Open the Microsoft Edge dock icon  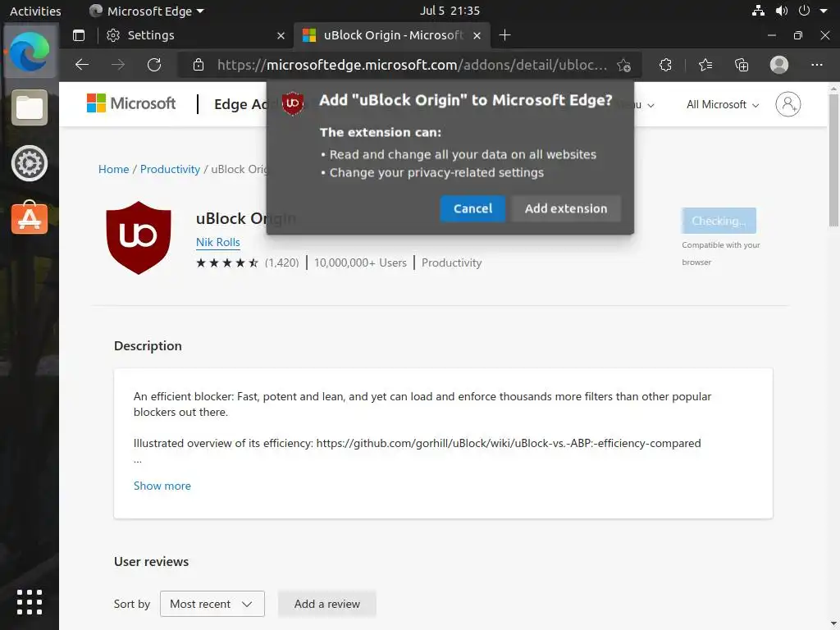30,52
